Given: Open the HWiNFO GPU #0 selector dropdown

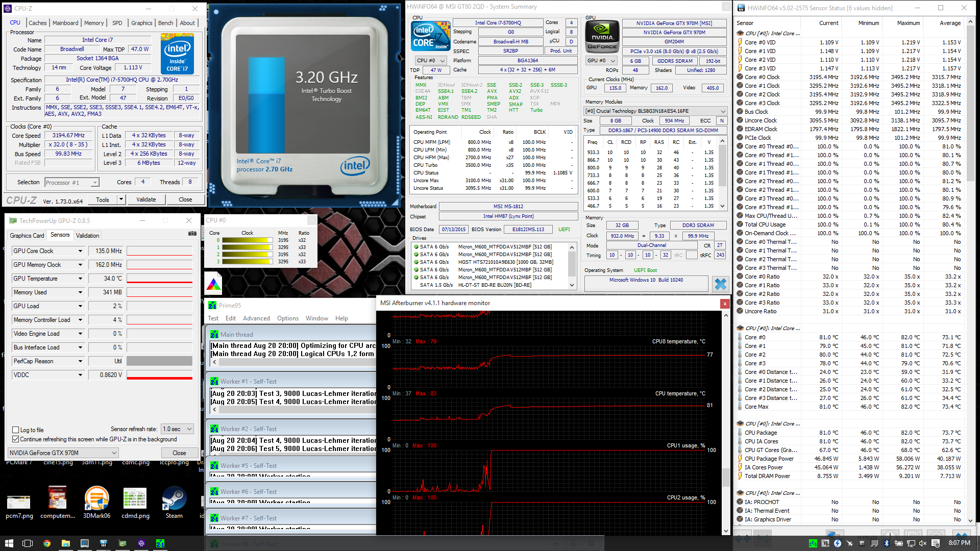Looking at the screenshot, I should (601, 61).
